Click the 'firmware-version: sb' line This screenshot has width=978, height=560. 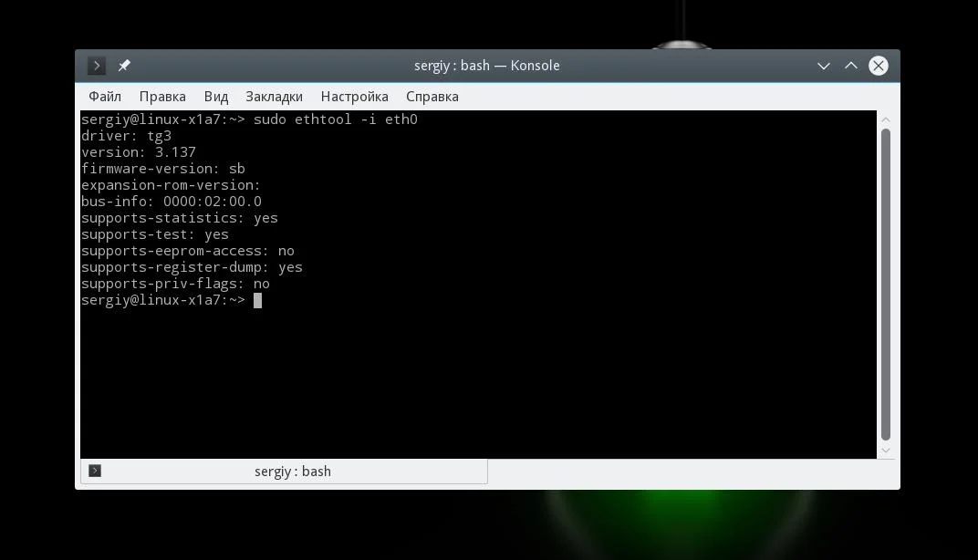(x=163, y=169)
